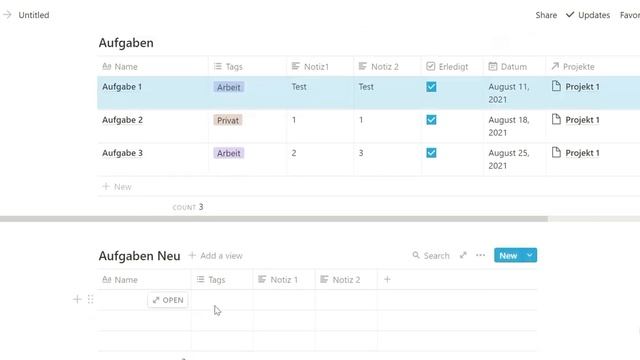Open the Untitled page breadcrumb

click(33, 15)
